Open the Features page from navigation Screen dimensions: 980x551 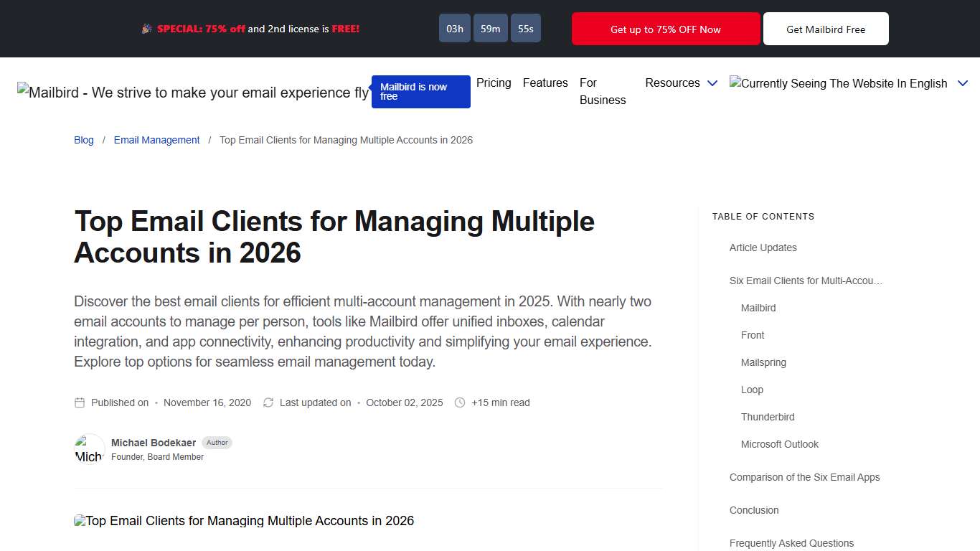[x=545, y=83]
